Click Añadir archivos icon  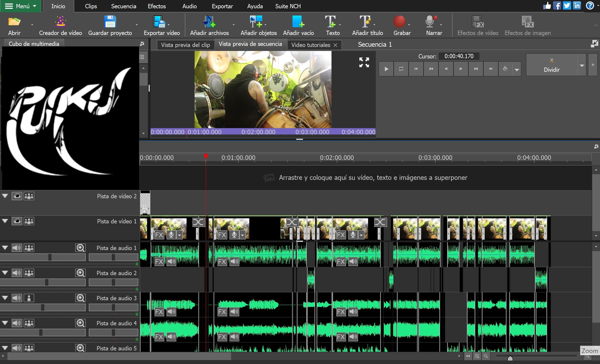pyautogui.click(x=209, y=22)
